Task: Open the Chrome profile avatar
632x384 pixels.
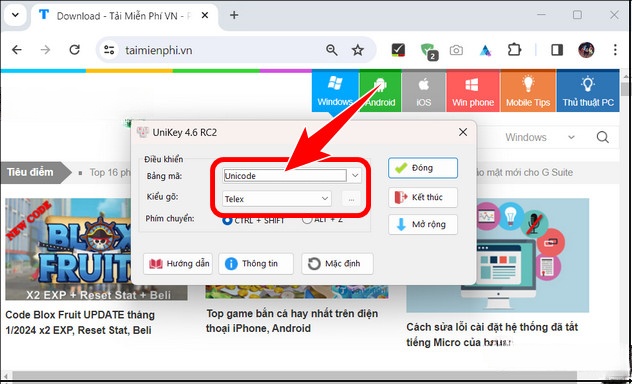Action: [586, 50]
